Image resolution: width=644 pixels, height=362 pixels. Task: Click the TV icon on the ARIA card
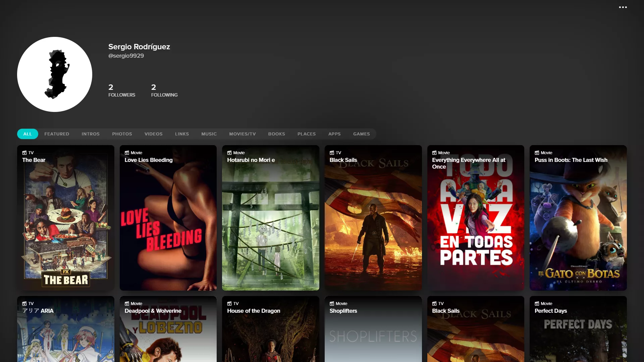point(25,303)
